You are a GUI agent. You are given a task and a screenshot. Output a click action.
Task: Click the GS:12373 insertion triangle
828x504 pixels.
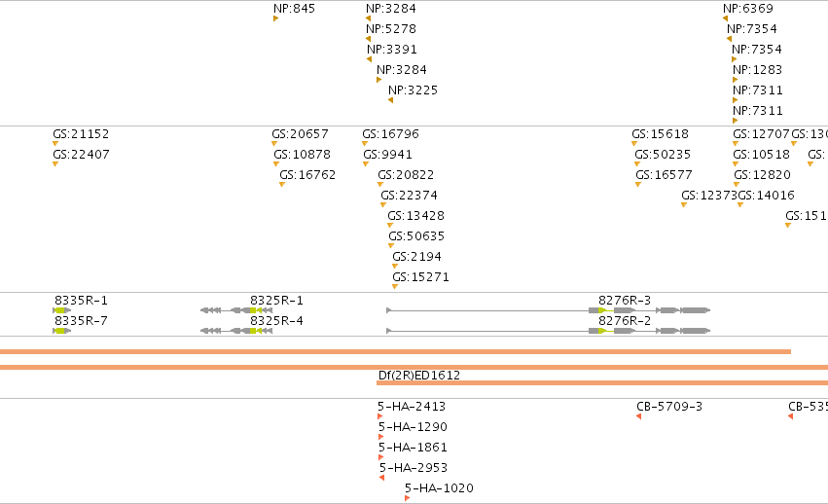[x=684, y=205]
